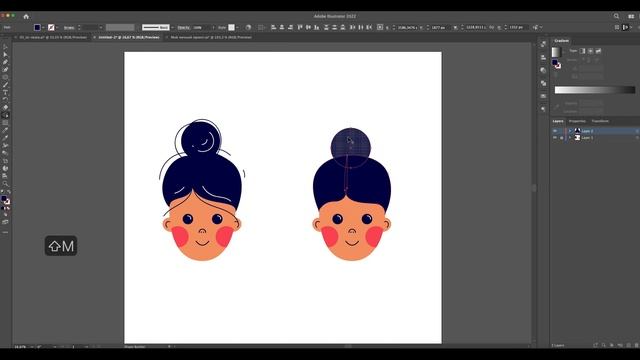Switch to the third document tab
Image resolution: width=640 pixels, height=360 pixels.
point(211,37)
